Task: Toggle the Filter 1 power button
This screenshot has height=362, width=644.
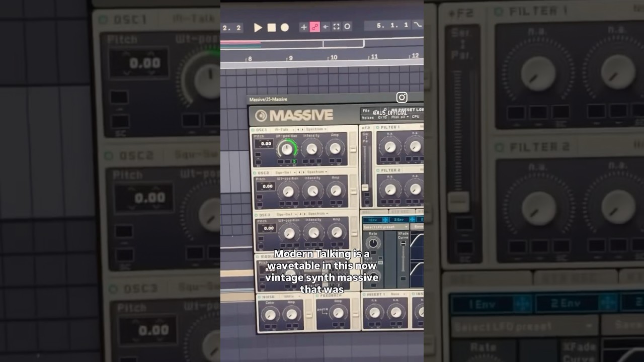Action: pyautogui.click(x=377, y=128)
